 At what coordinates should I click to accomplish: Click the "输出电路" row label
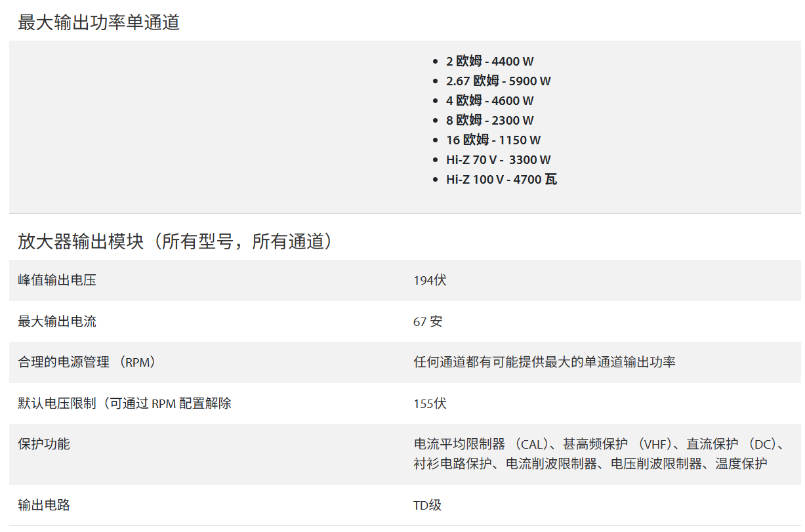pos(44,505)
